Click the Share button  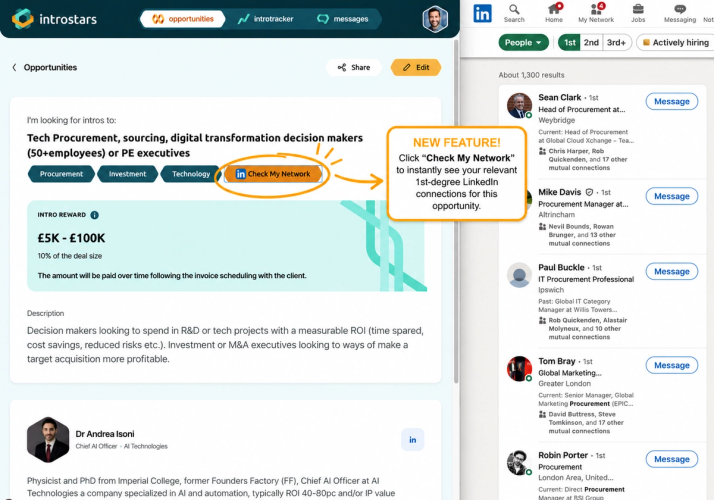tap(354, 67)
